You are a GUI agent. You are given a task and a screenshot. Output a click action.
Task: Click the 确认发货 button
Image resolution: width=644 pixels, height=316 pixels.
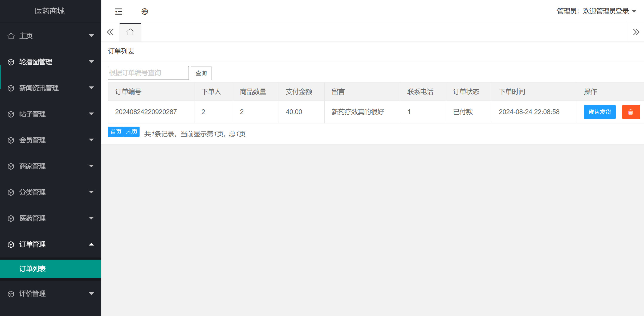[600, 112]
